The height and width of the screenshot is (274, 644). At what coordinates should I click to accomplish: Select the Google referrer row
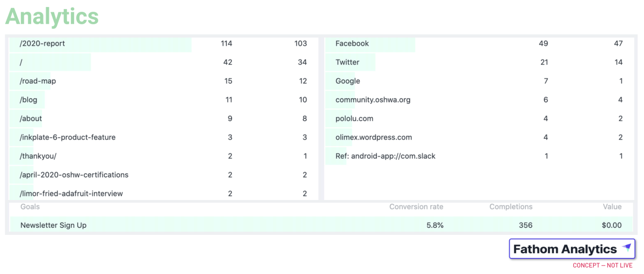479,81
